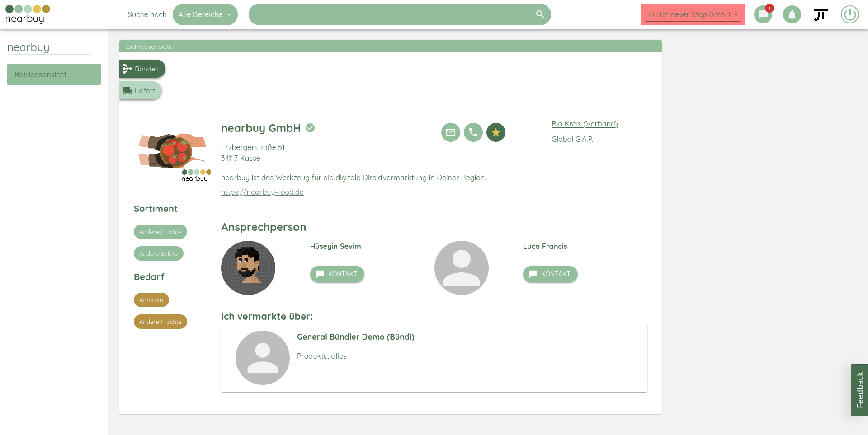Click the search magnifier icon

540,14
